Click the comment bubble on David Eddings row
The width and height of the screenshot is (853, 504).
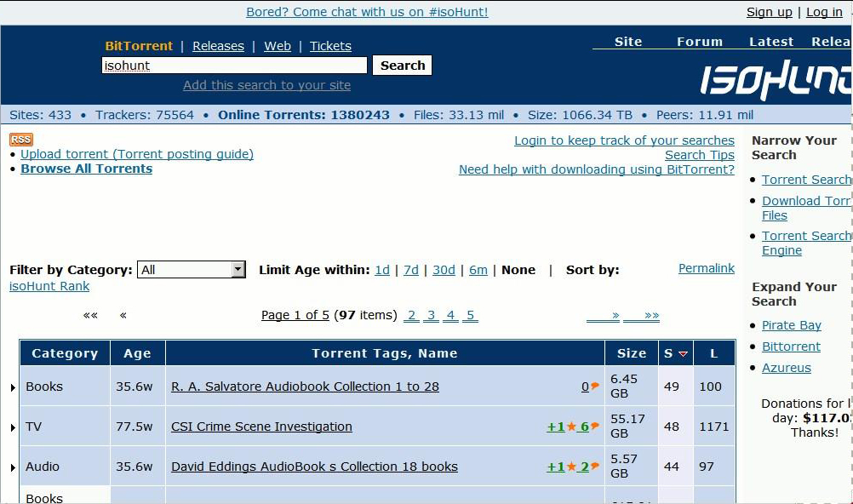[x=594, y=466]
